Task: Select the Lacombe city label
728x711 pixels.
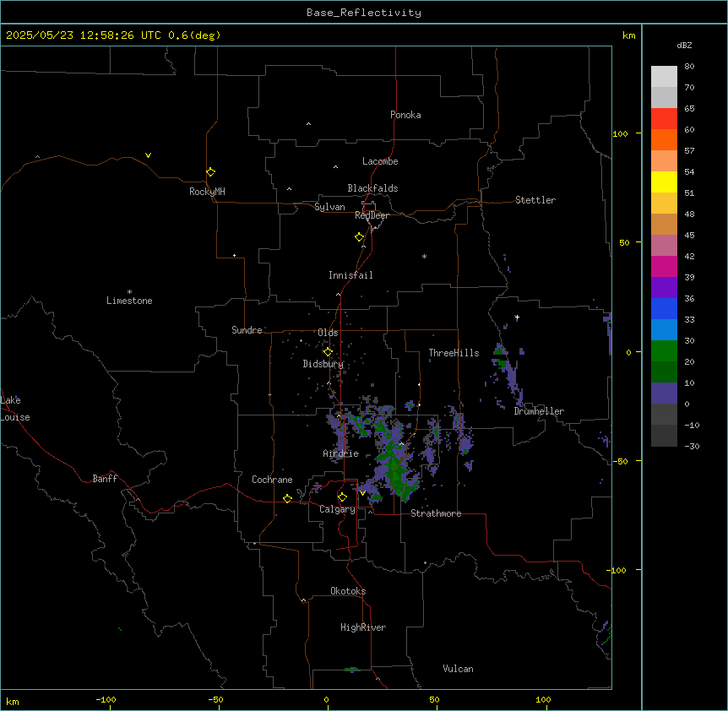Action: pyautogui.click(x=380, y=161)
